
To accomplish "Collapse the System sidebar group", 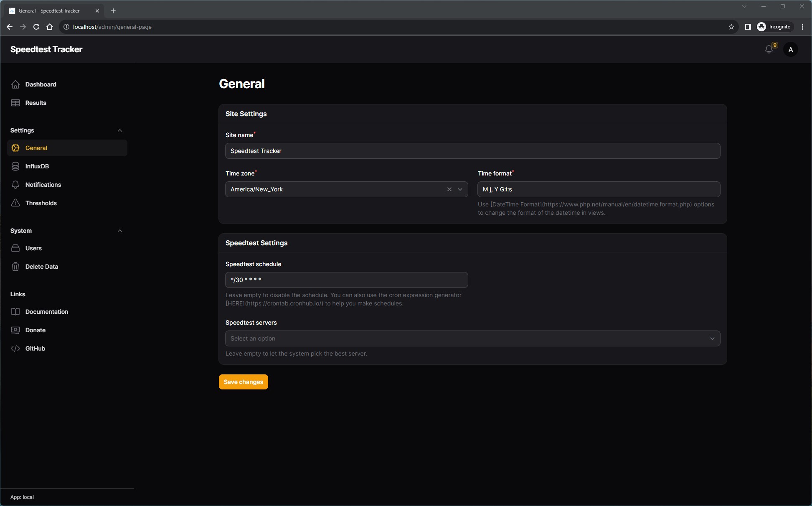I will 120,231.
